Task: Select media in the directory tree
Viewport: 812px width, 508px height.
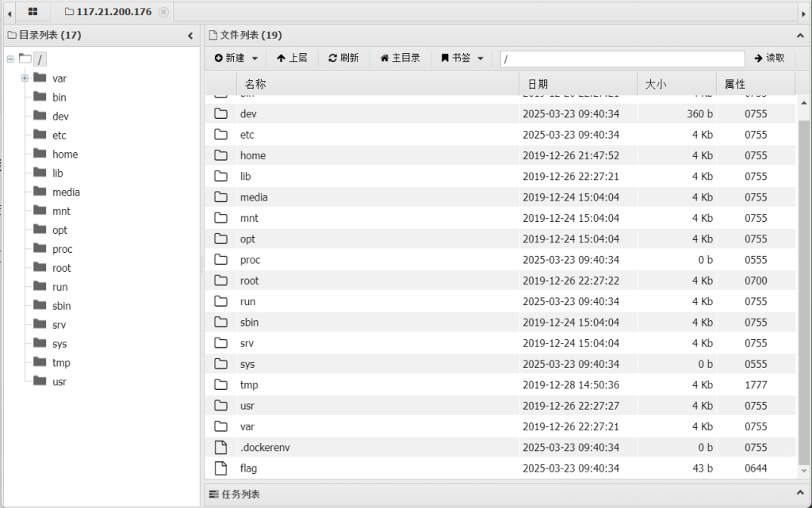Action: click(x=66, y=193)
